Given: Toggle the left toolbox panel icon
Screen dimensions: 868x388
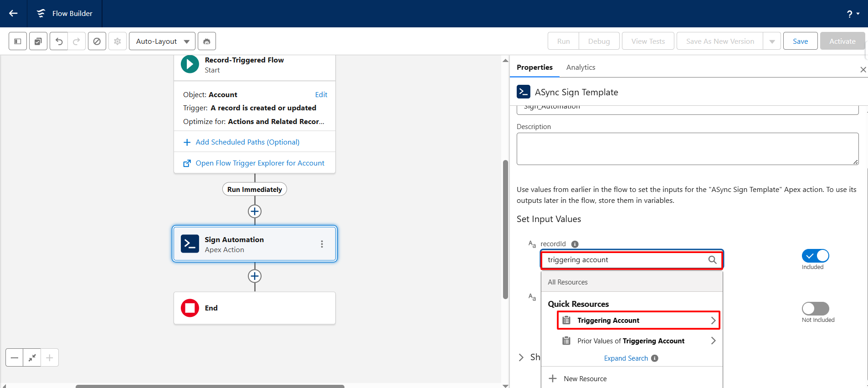Looking at the screenshot, I should pyautogui.click(x=18, y=41).
